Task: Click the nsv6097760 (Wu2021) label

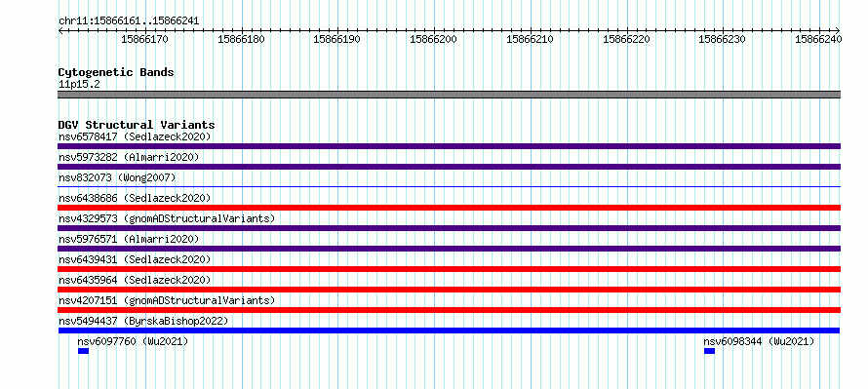Action: coord(133,341)
